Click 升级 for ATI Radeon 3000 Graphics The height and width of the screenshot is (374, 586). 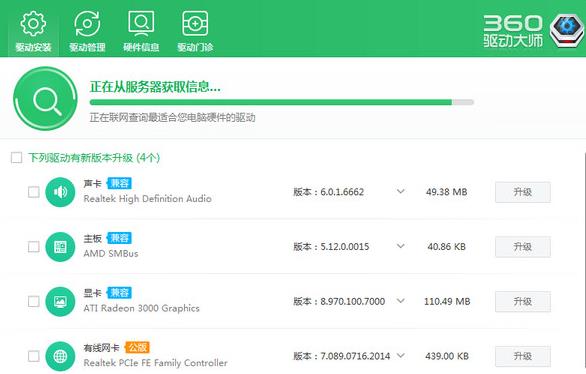(x=522, y=302)
